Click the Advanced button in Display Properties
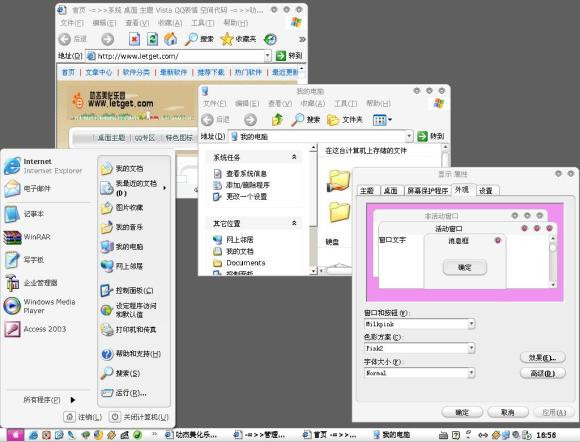This screenshot has width=580, height=442. tap(543, 373)
